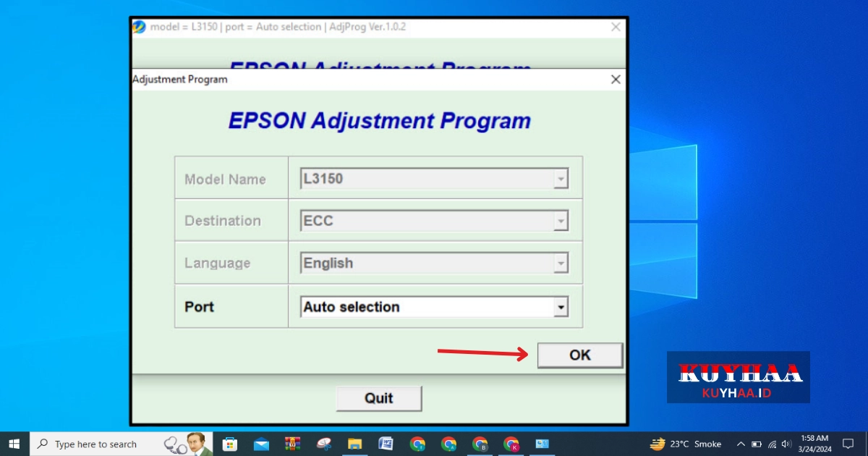The width and height of the screenshot is (868, 456).
Task: Click the "Language" label
Action: pos(217,263)
